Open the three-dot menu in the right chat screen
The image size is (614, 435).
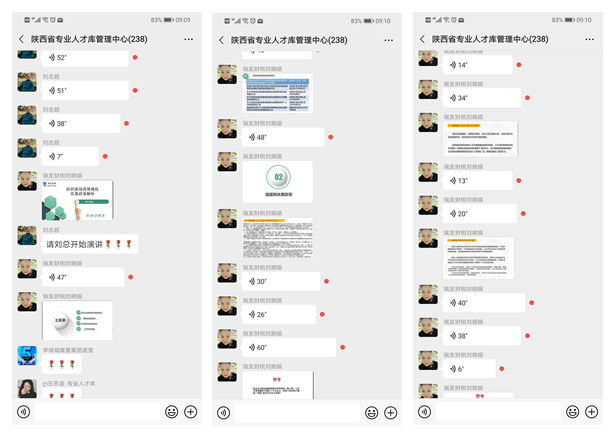[590, 39]
